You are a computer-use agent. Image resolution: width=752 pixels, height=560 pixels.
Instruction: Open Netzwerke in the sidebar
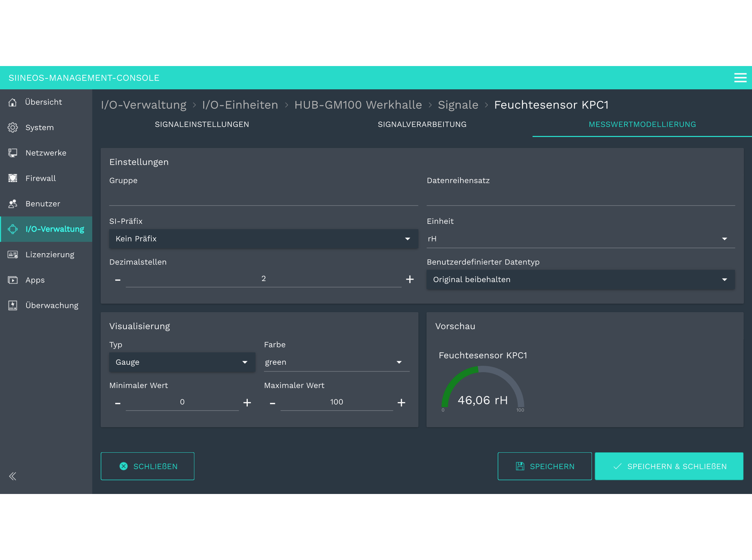pos(46,153)
